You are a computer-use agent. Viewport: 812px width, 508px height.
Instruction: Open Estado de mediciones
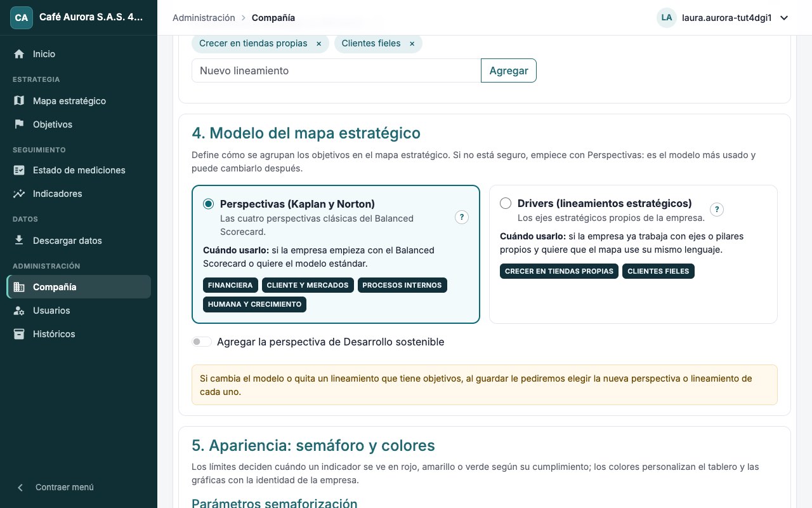[79, 170]
